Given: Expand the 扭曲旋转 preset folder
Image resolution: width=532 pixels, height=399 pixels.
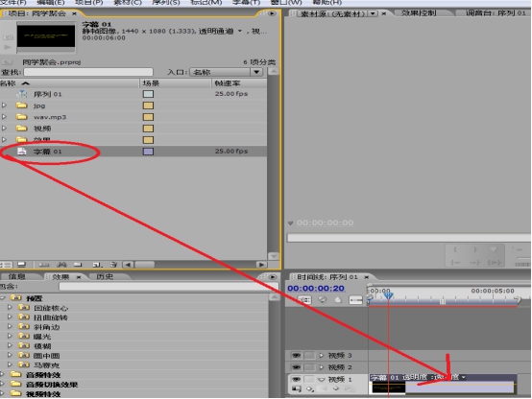Looking at the screenshot, I should (10, 317).
